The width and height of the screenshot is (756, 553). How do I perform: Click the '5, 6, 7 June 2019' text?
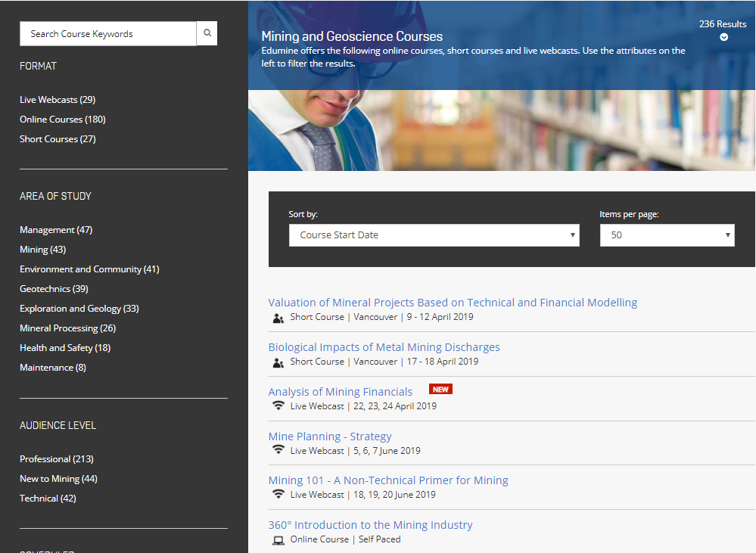(x=387, y=451)
